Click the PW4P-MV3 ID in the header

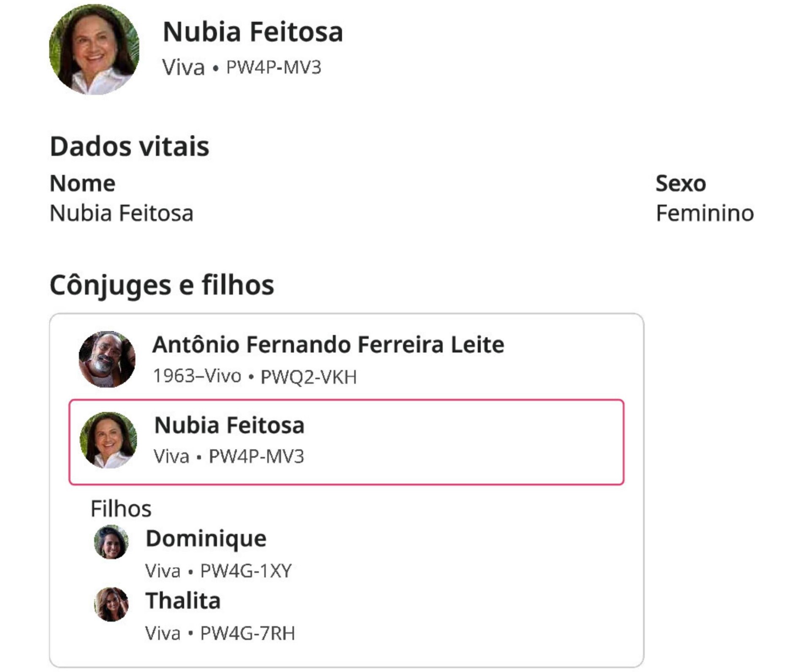click(x=274, y=67)
